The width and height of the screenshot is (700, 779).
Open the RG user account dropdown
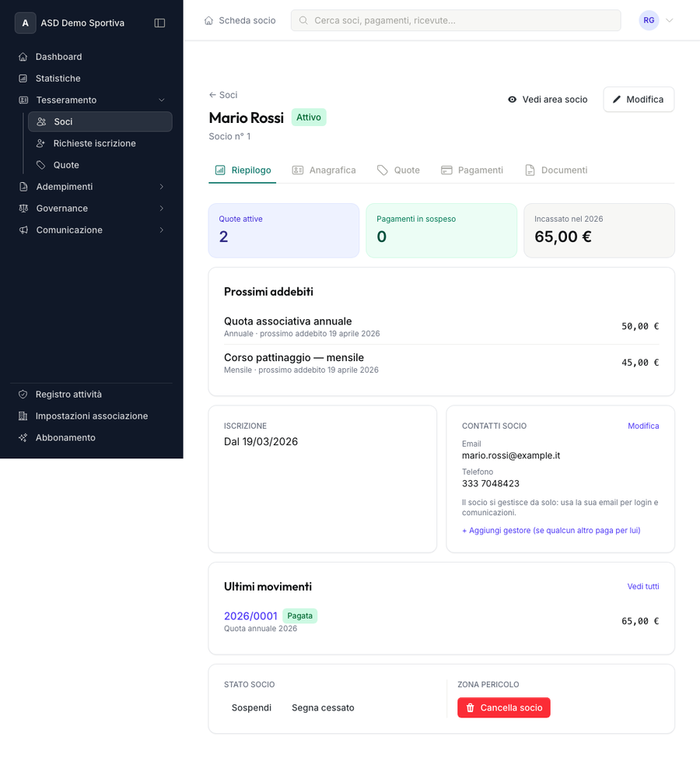[656, 21]
